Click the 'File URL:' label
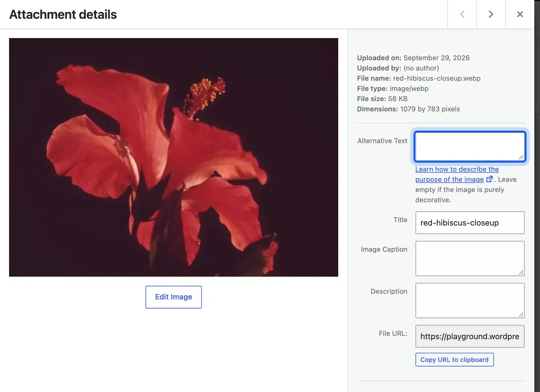This screenshot has width=540, height=392. (x=393, y=333)
